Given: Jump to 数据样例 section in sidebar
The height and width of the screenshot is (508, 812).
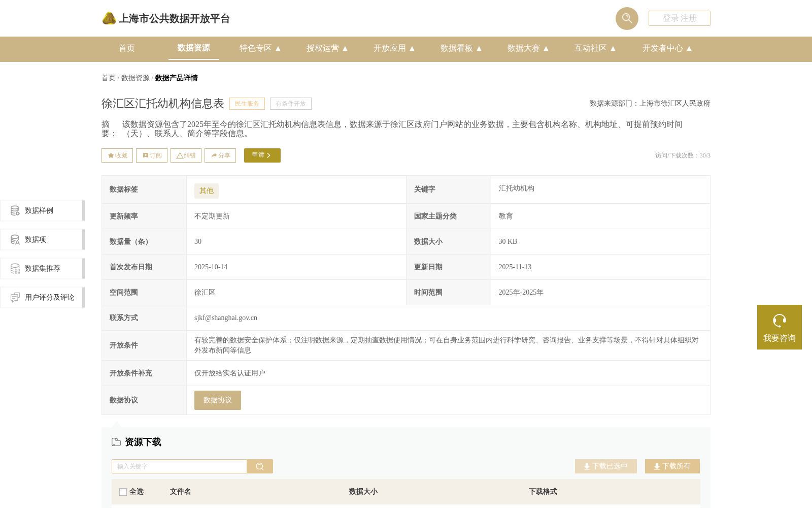Looking at the screenshot, I should click(x=42, y=211).
